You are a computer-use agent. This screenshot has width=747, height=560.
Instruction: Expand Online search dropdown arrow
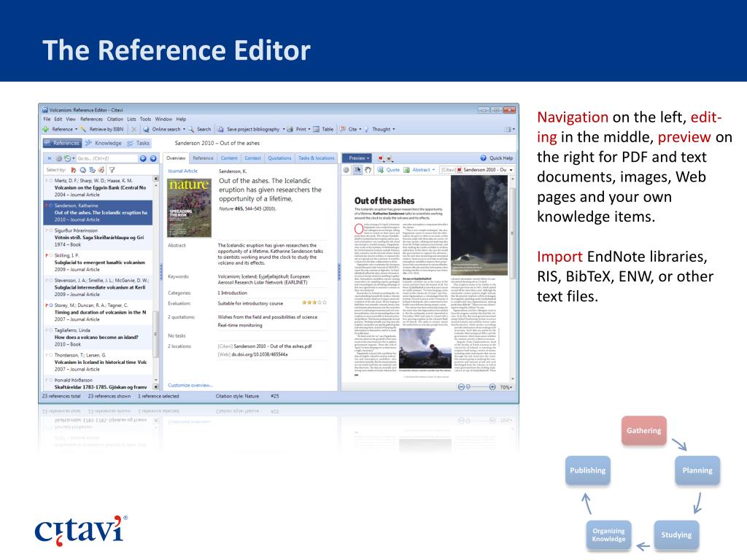tap(185, 130)
